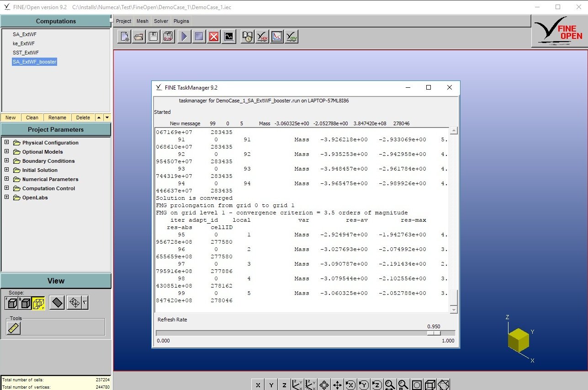This screenshot has height=390, width=588.
Task: Open the convergence history monitor icon
Action: 228,37
